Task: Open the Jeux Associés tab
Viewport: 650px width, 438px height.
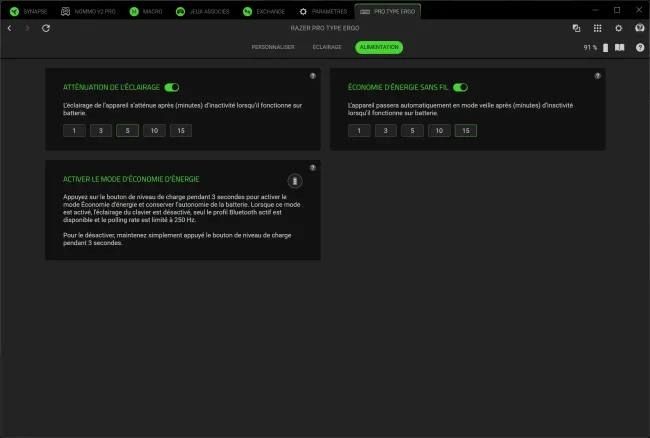Action: [x=203, y=12]
